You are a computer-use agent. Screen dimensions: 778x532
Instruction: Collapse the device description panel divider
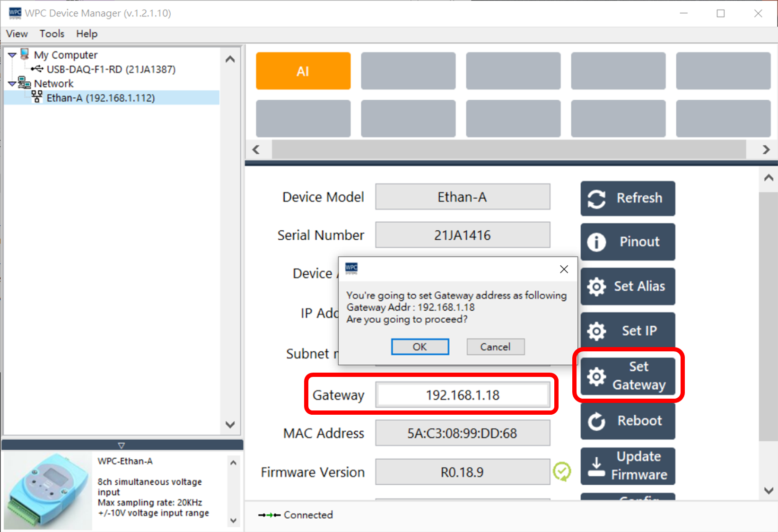coord(122,445)
